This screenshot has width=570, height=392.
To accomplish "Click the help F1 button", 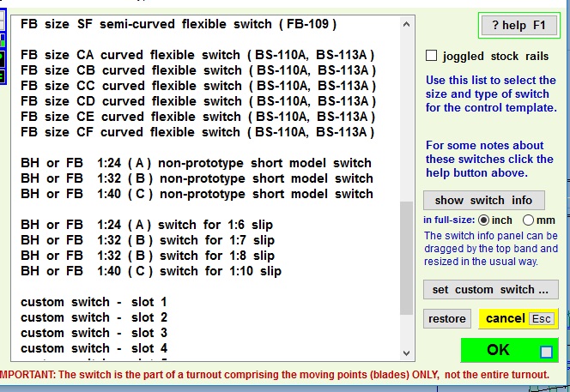I will [517, 25].
